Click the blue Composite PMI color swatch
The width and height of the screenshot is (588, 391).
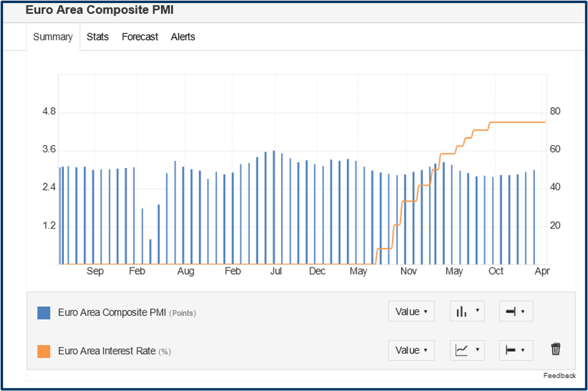pos(43,312)
